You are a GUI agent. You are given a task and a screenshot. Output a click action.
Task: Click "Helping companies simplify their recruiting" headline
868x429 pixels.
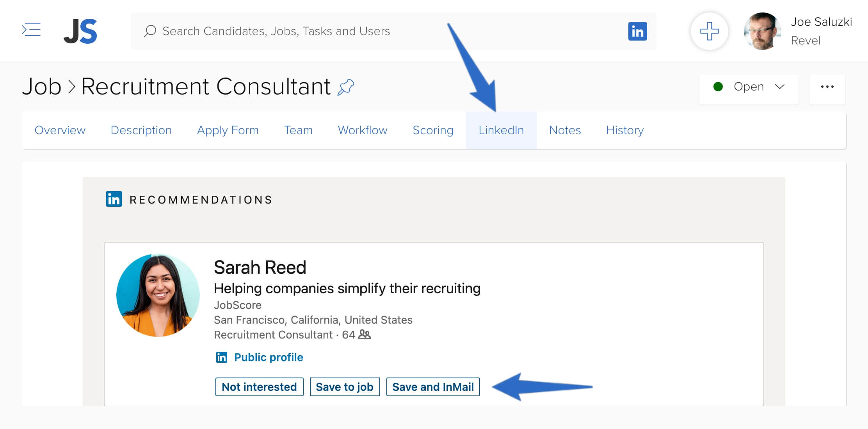347,289
